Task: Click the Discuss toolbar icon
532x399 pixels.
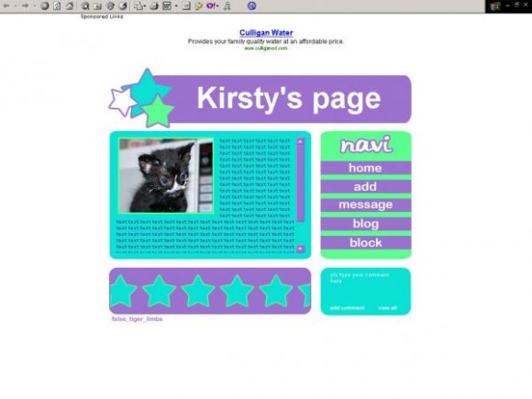Action: 186,6
